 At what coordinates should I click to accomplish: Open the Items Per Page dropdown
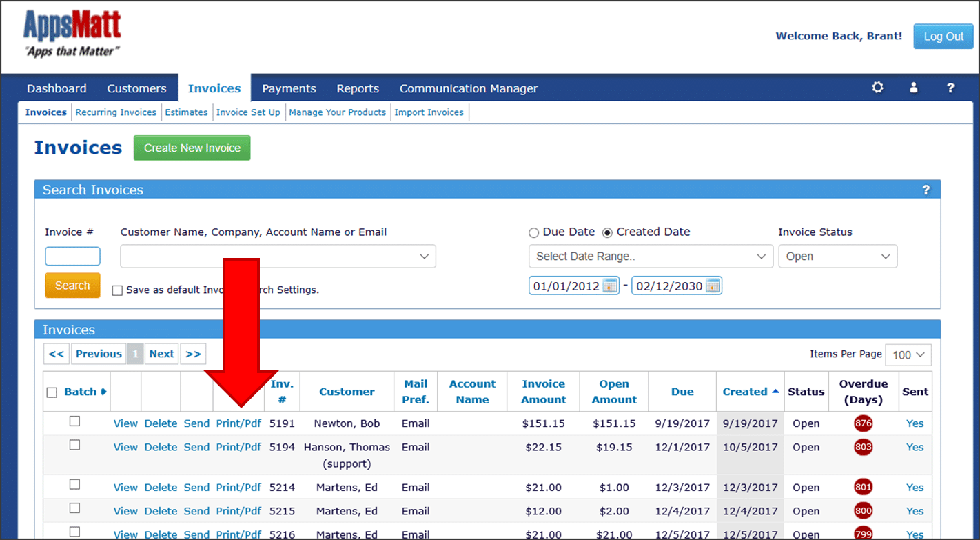[908, 354]
